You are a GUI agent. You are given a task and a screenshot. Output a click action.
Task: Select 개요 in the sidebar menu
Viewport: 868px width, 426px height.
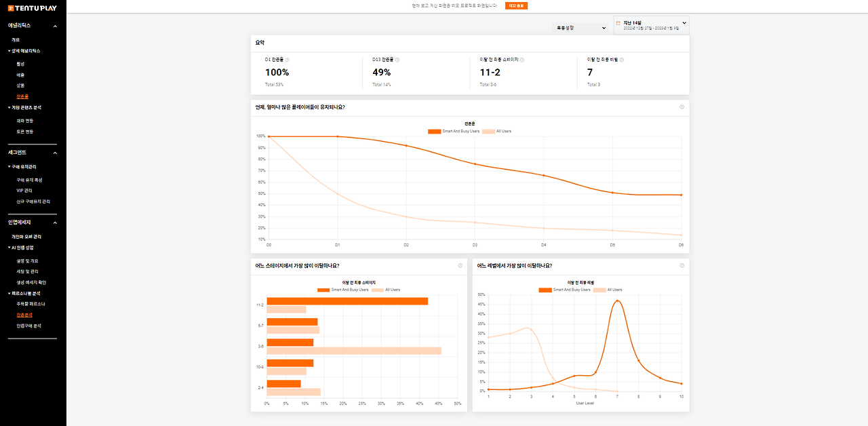point(16,39)
